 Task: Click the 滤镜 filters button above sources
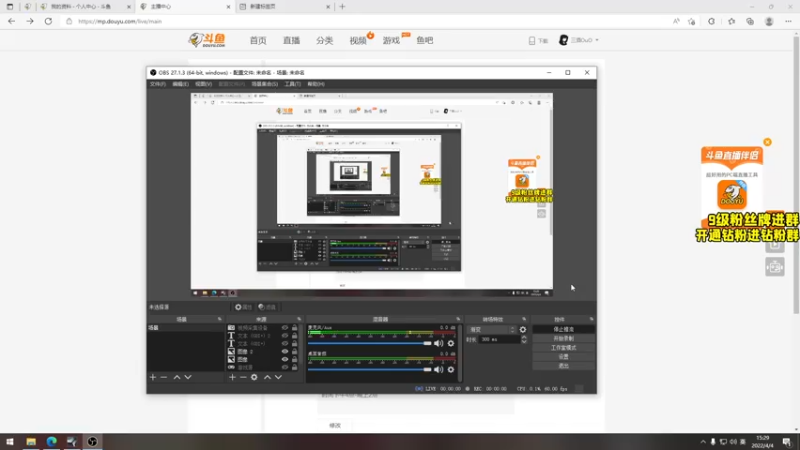267,307
